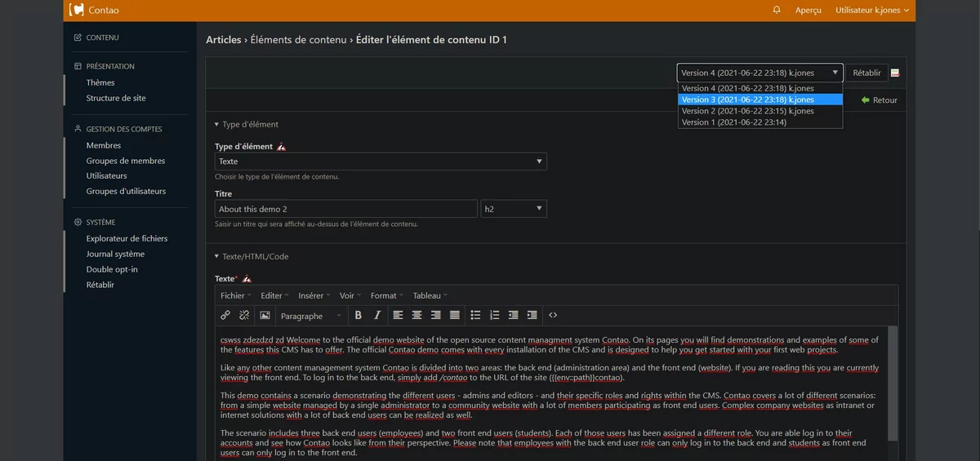Viewport: 980px width, 461px height.
Task: Align text left
Action: click(399, 315)
